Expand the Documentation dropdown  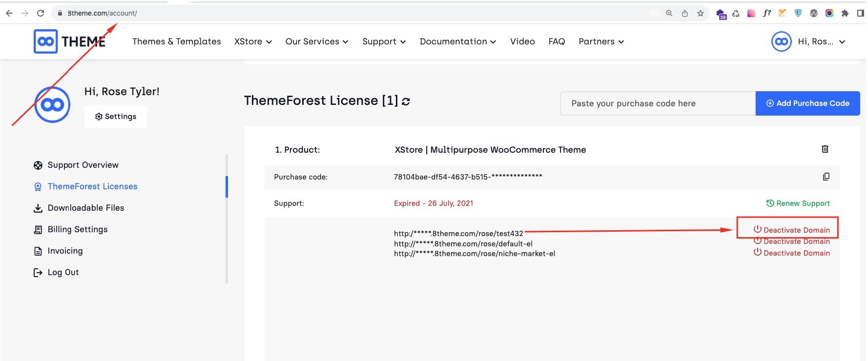coord(458,41)
